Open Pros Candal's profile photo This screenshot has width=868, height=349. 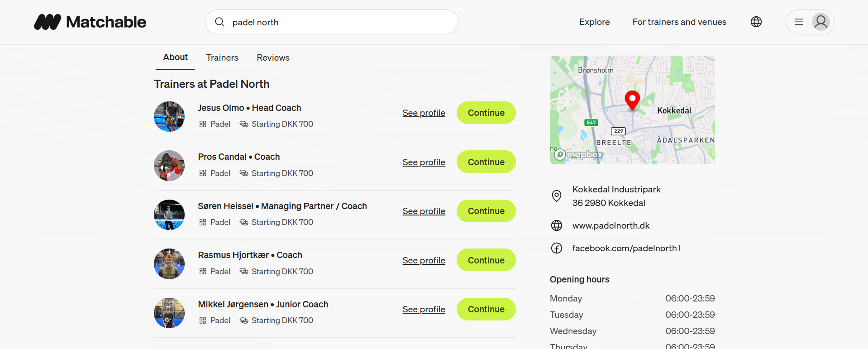pos(169,166)
